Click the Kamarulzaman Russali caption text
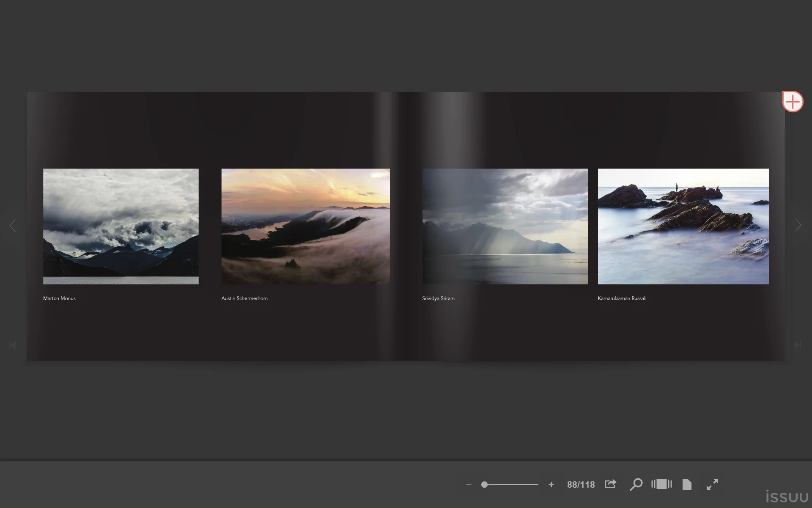Viewport: 812px width, 508px height. click(622, 298)
